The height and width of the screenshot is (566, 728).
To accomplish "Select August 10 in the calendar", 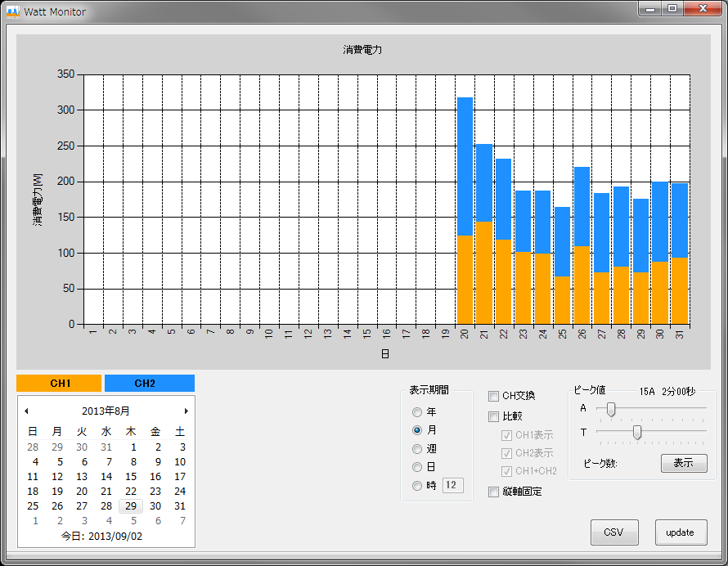I will click(180, 462).
